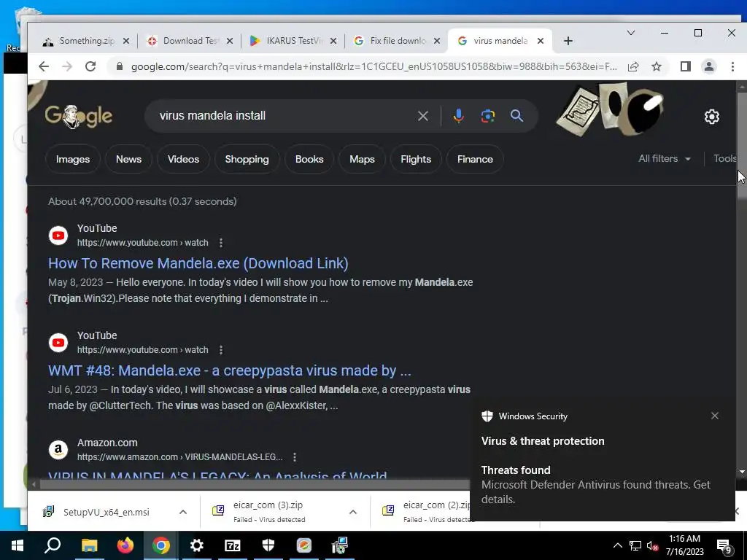Open options for first YouTube result
Viewport: 747px width, 560px height.
pyautogui.click(x=220, y=243)
